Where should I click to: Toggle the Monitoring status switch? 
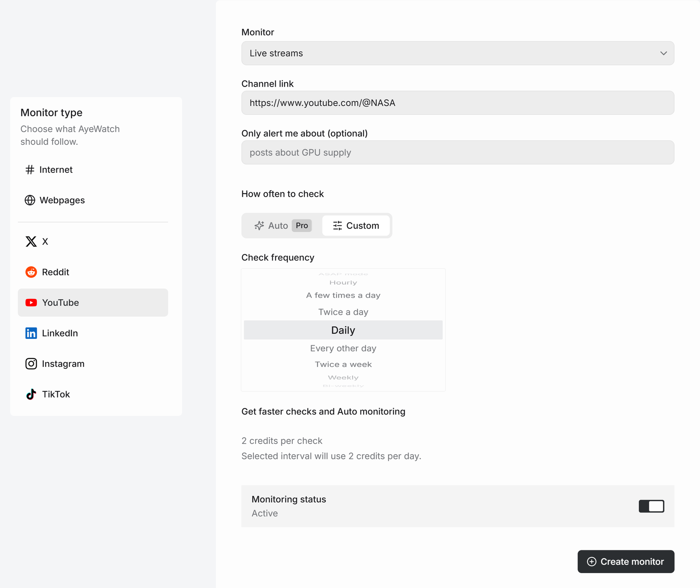coord(651,506)
